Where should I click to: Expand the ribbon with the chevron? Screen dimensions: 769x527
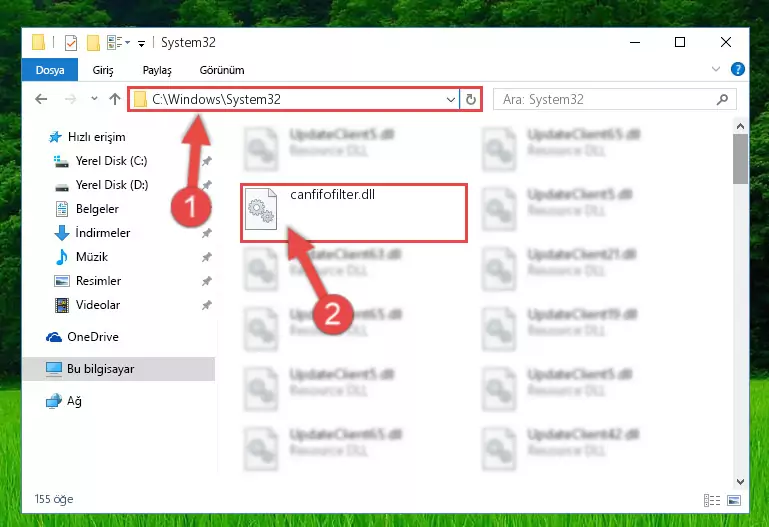[x=716, y=69]
